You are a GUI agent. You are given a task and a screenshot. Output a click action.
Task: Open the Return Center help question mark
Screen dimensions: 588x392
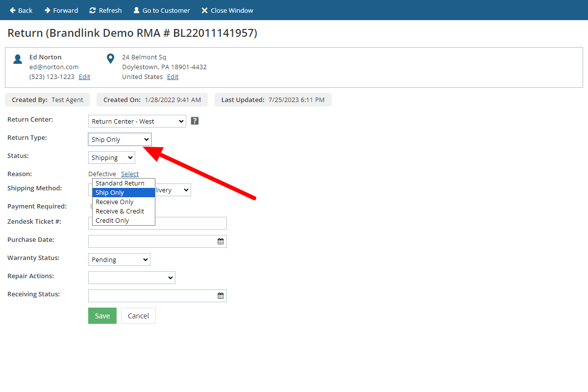tap(195, 120)
